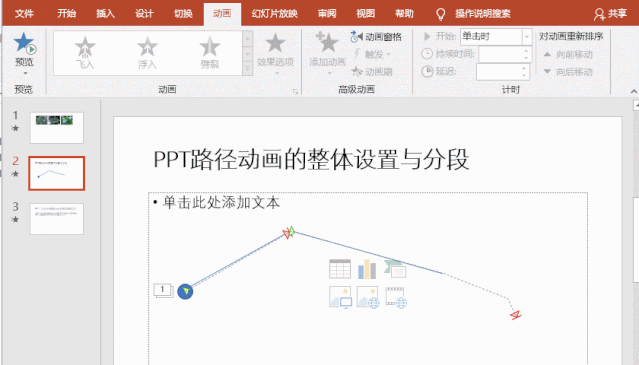Click 向后移动 reorder button
639x365 pixels.
pos(568,72)
